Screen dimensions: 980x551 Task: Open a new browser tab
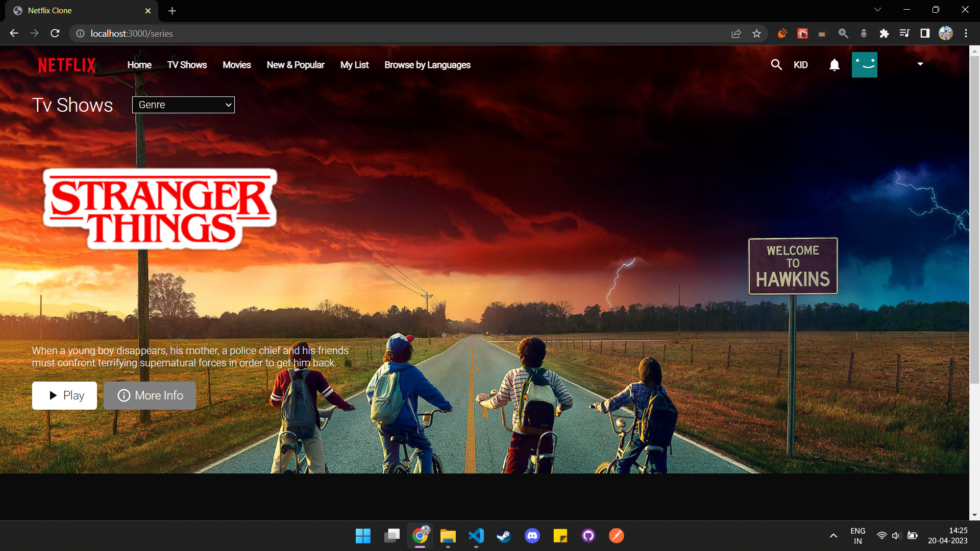click(x=173, y=11)
